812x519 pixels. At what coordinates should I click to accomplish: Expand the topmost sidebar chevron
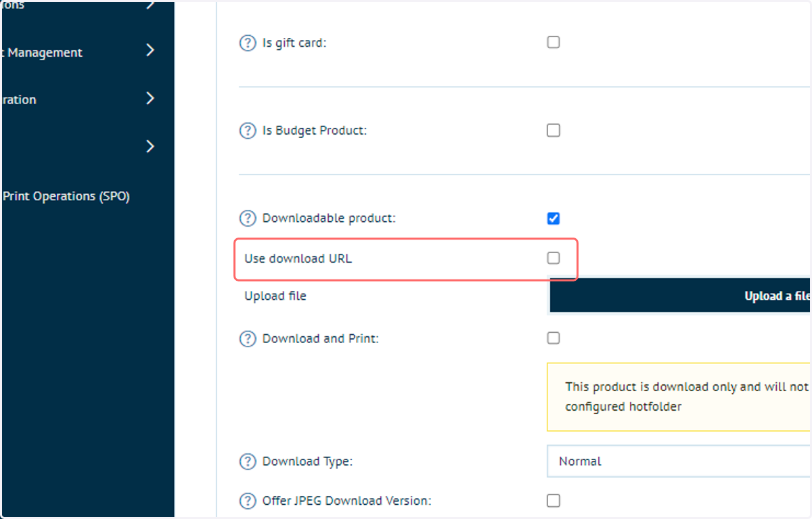(150, 5)
